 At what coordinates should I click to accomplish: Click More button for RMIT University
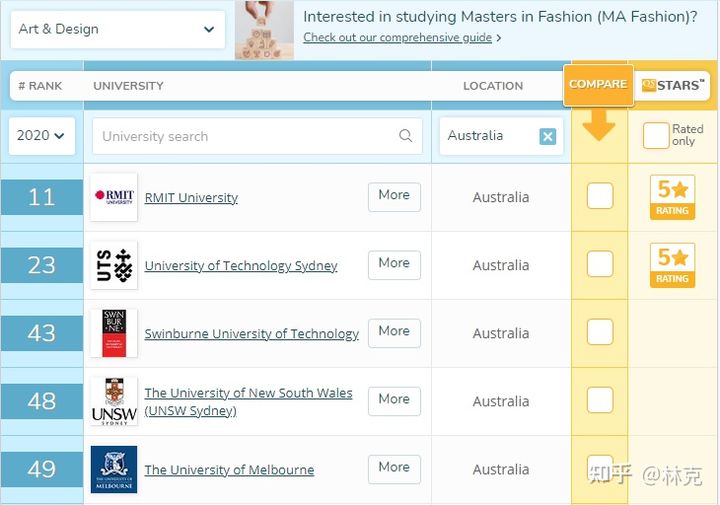point(394,197)
